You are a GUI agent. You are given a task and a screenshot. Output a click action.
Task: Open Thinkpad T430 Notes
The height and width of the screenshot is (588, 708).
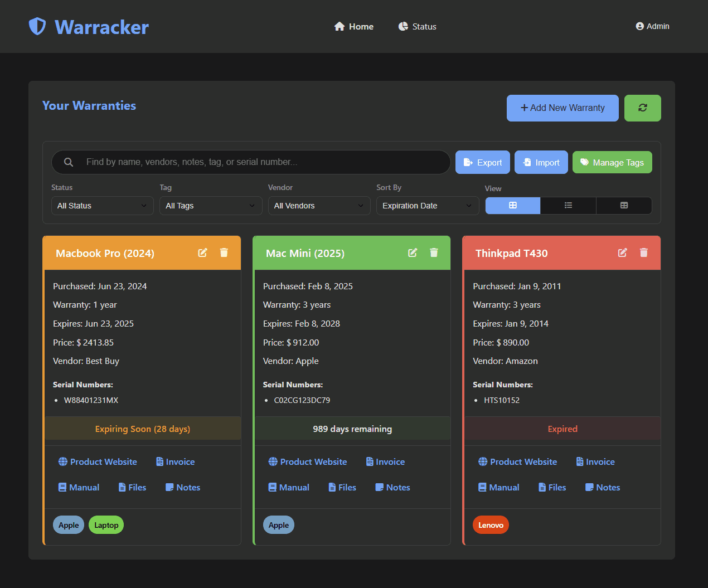point(603,487)
